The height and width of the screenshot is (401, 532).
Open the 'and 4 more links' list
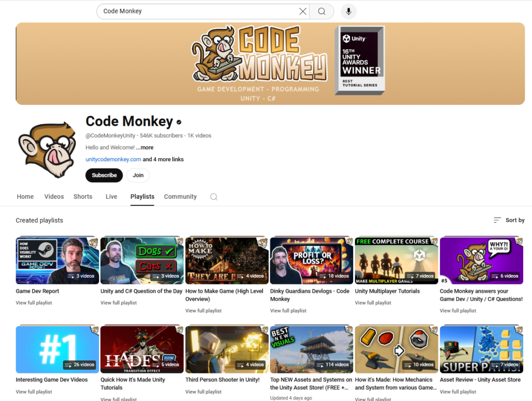pyautogui.click(x=163, y=159)
